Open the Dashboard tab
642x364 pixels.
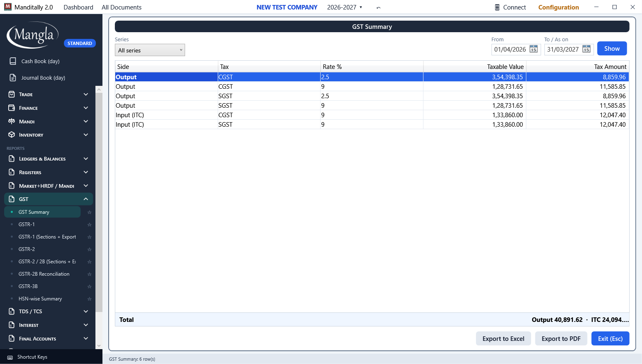tap(78, 7)
